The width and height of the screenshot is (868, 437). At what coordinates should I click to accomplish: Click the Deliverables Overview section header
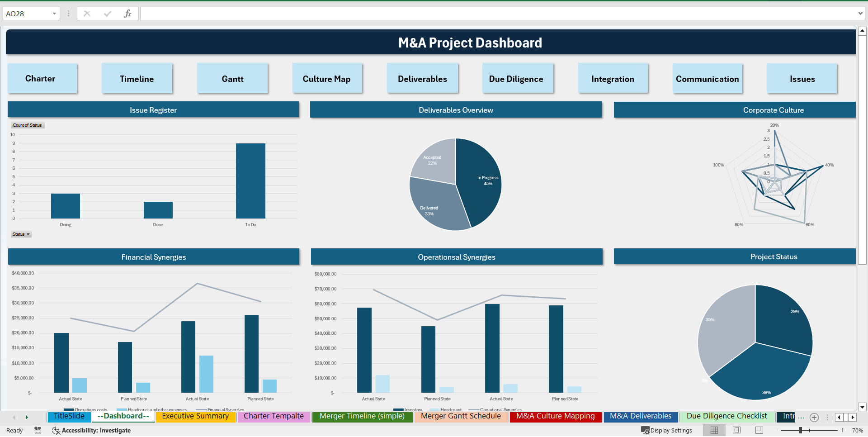click(456, 110)
